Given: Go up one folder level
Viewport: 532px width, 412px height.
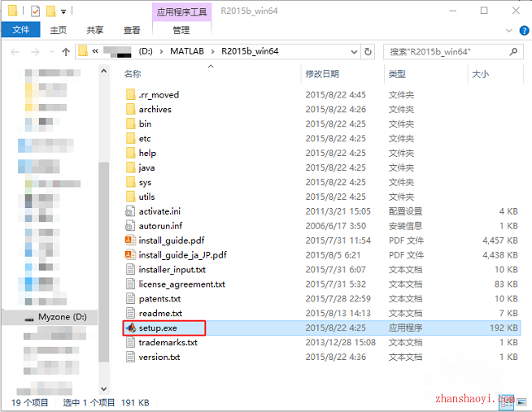Looking at the screenshot, I should [x=66, y=52].
